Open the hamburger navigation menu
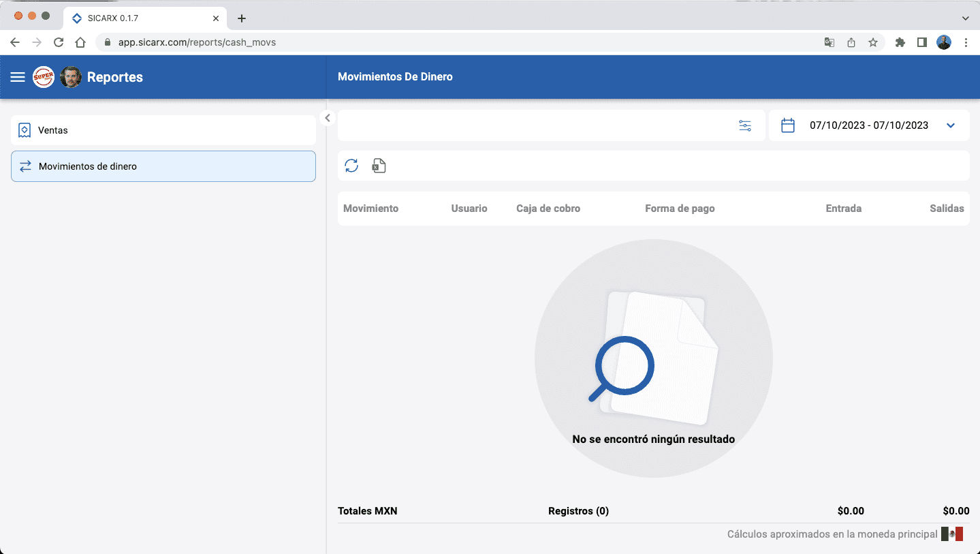The image size is (980, 554). (18, 77)
